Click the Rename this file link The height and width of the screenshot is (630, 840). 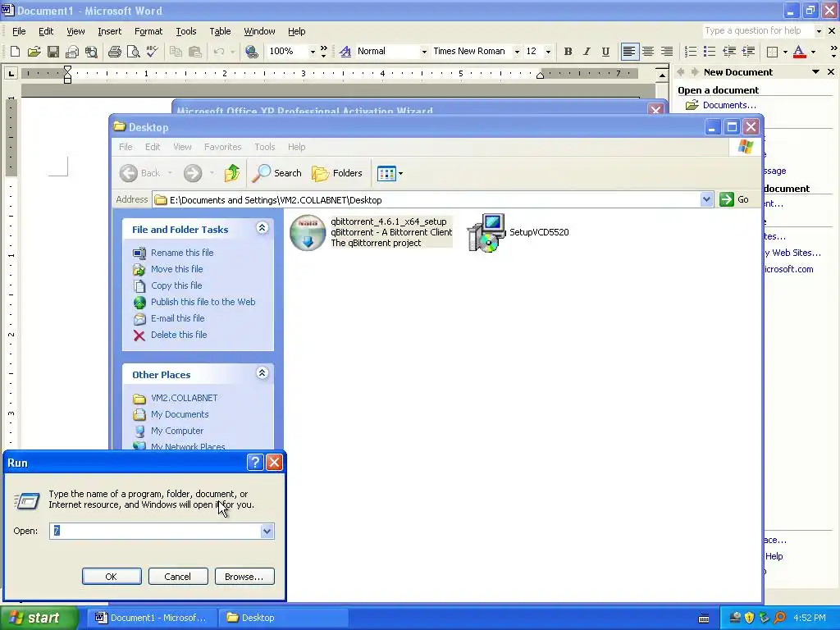182,253
